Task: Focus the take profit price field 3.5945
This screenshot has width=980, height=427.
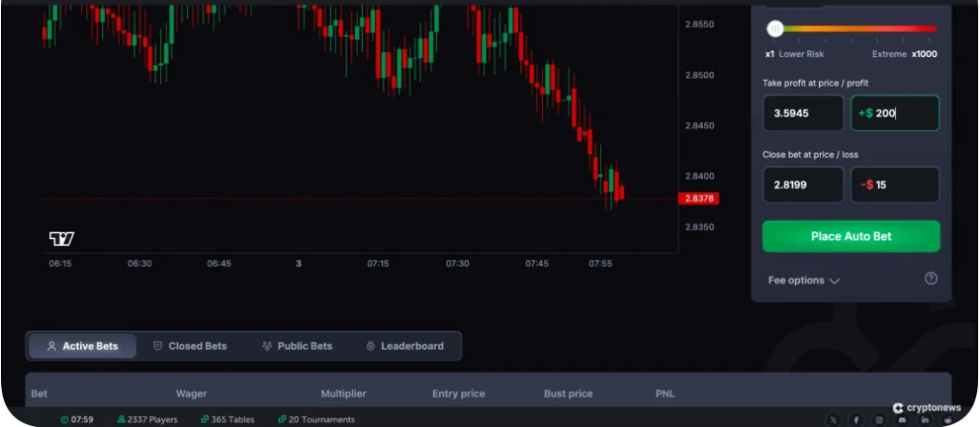Action: (803, 113)
